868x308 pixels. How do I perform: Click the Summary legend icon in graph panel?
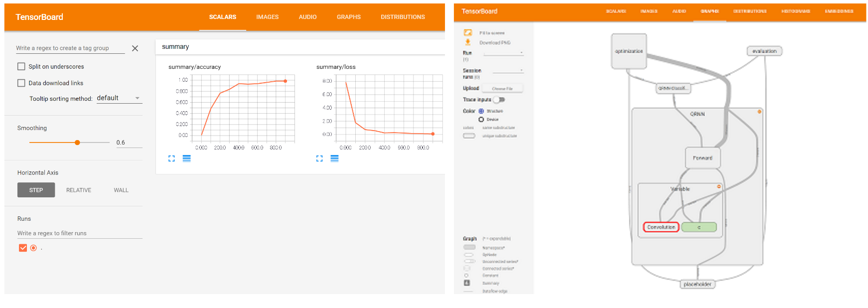(x=467, y=283)
